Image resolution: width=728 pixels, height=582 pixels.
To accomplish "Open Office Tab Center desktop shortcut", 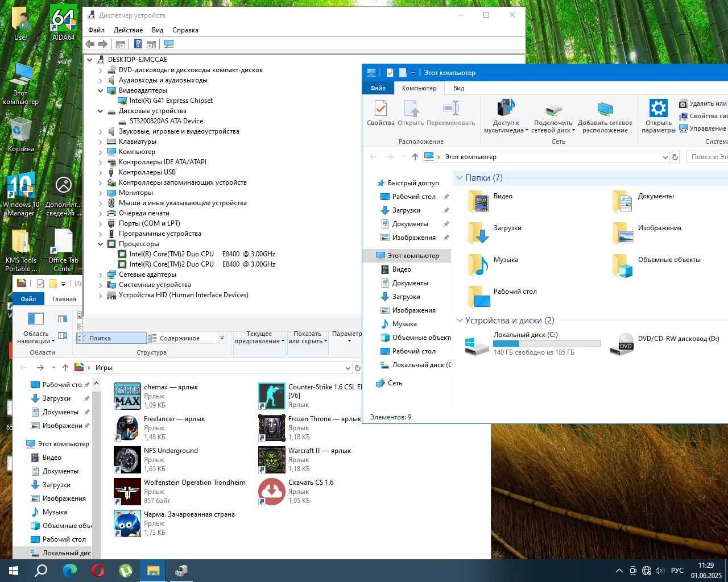I will tap(64, 251).
